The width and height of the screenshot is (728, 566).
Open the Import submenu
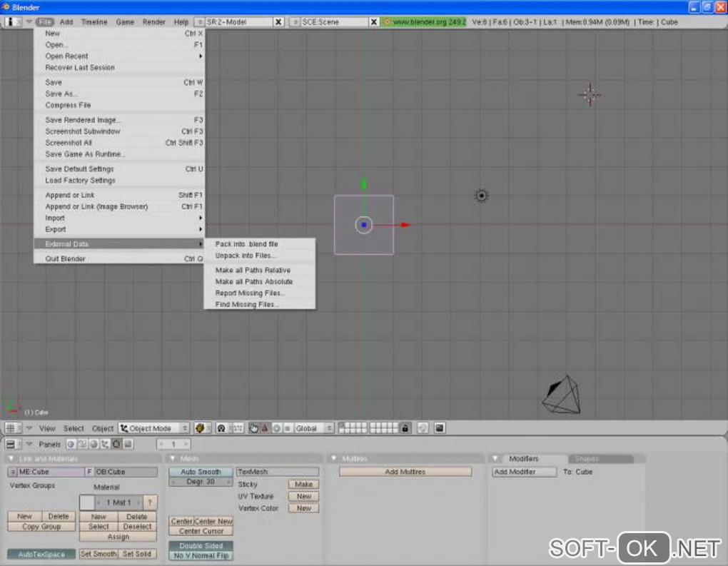click(x=120, y=218)
